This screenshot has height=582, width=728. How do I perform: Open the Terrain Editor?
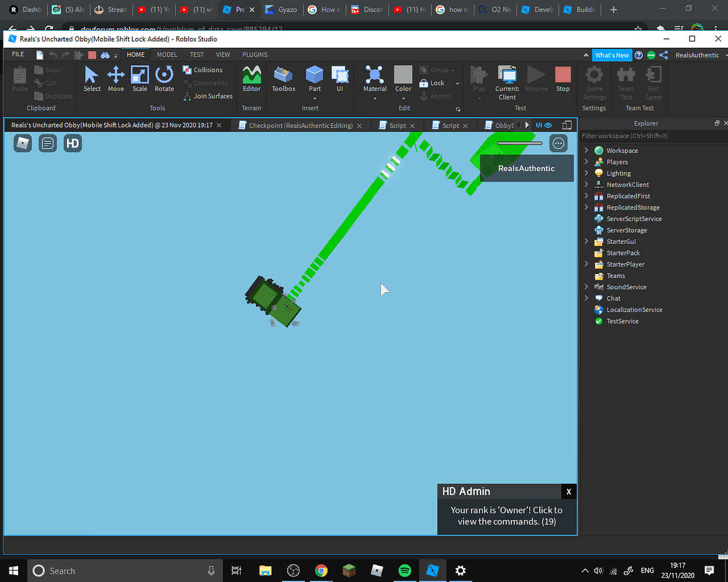click(252, 79)
